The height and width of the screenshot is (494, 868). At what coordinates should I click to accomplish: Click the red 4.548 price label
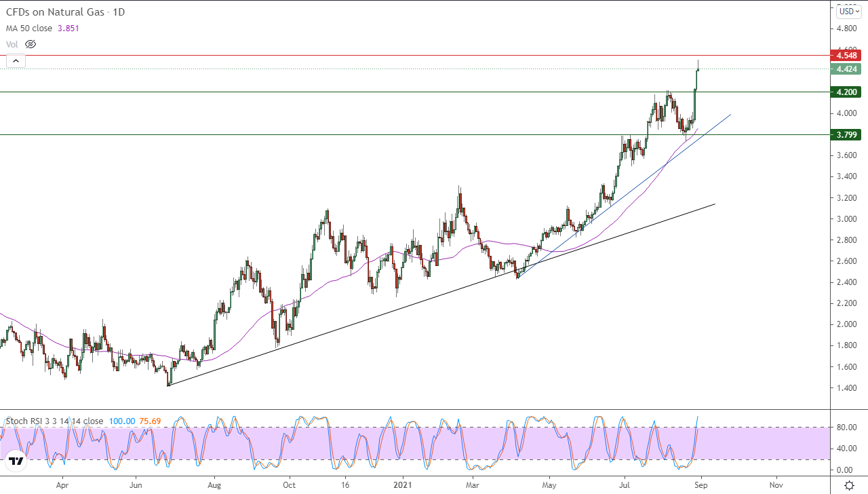(848, 55)
